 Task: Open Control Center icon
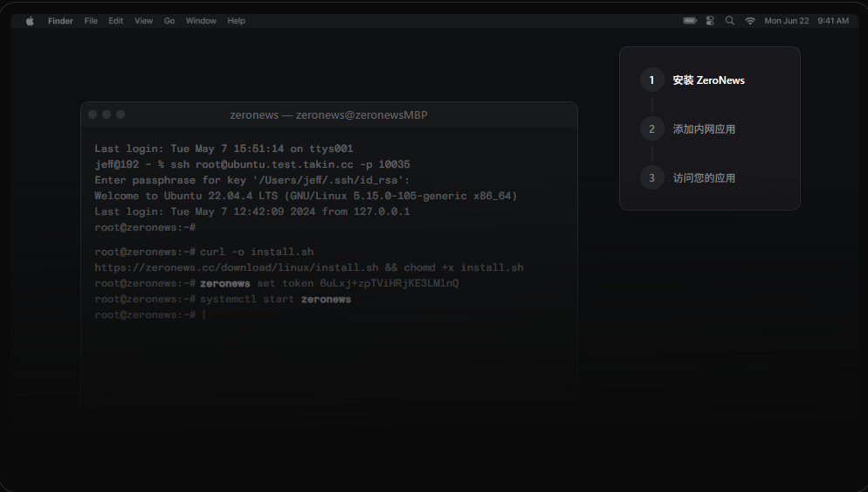(x=710, y=20)
